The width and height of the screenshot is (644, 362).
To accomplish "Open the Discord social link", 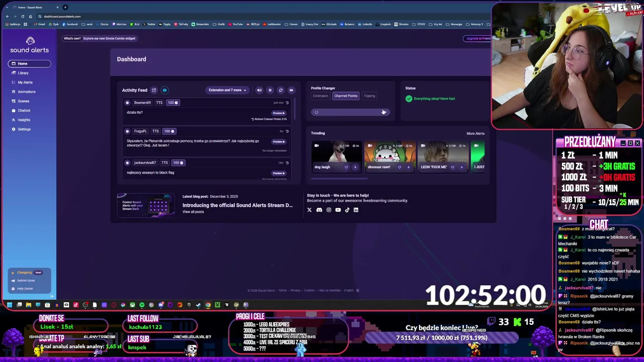I will (x=319, y=210).
